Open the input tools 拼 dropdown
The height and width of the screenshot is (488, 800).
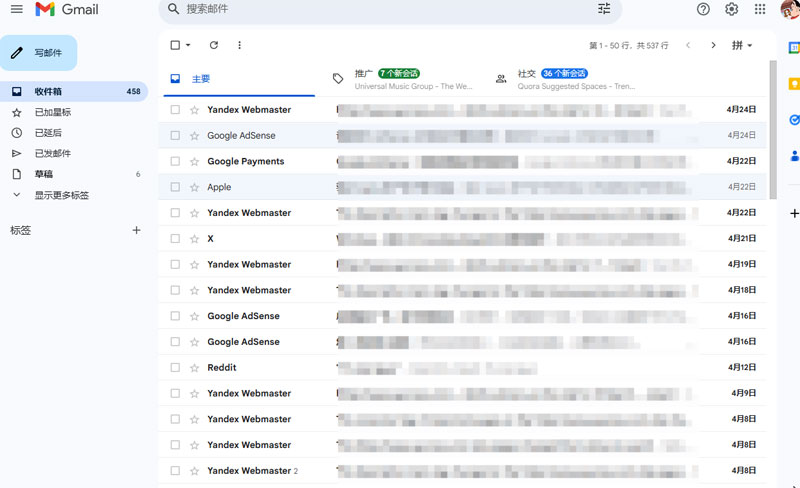tap(742, 45)
